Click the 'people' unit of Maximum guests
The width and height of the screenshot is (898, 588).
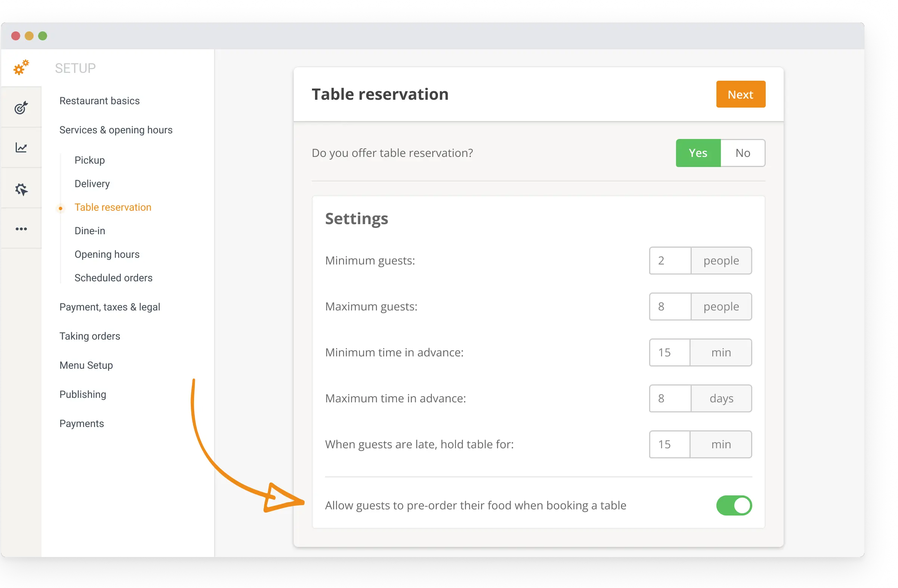721,306
